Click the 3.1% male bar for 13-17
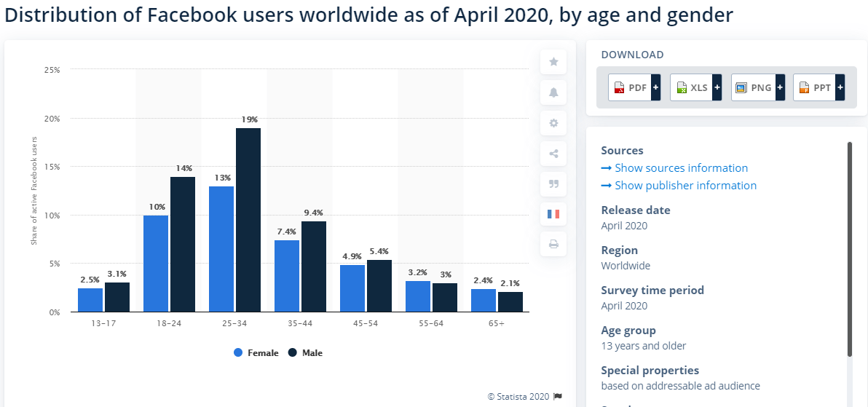Screen dimensions: 868x407 [117, 297]
